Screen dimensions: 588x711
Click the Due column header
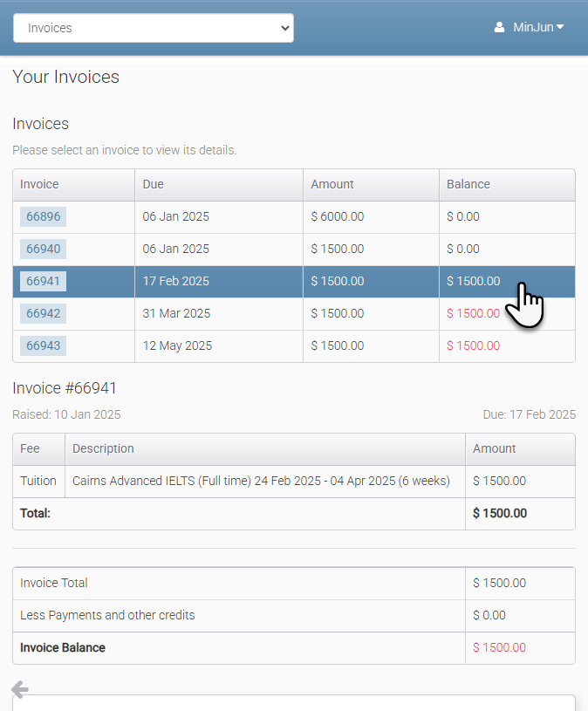[154, 184]
